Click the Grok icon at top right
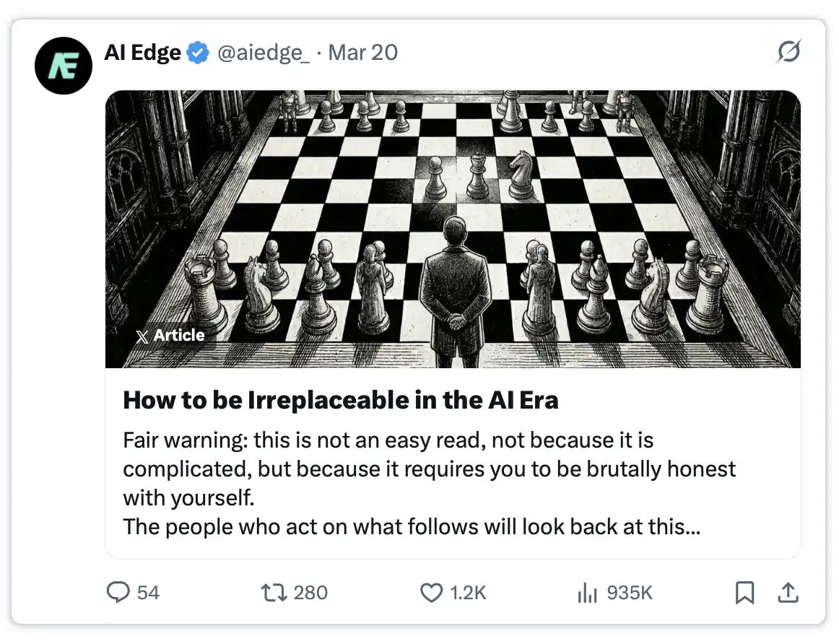 (788, 52)
